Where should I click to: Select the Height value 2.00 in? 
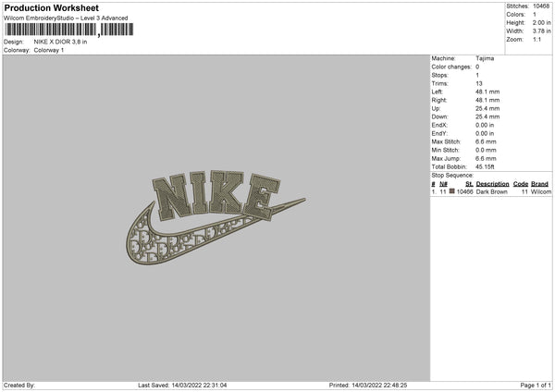pos(541,22)
